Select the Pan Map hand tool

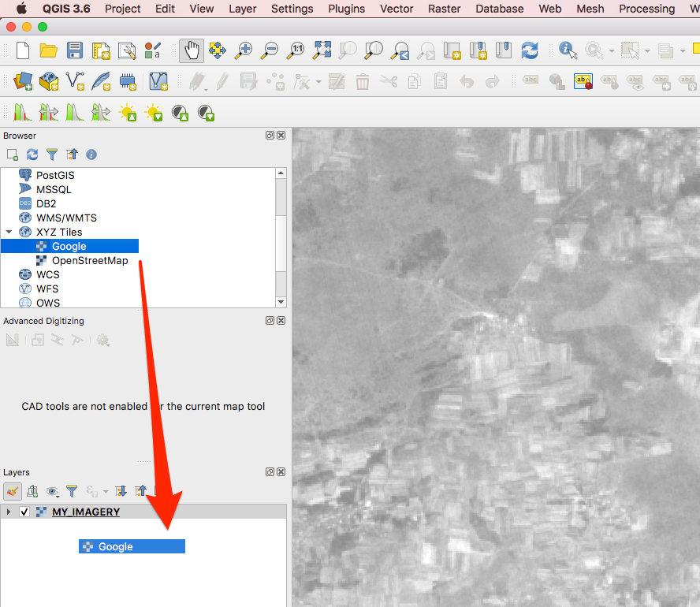tap(191, 50)
